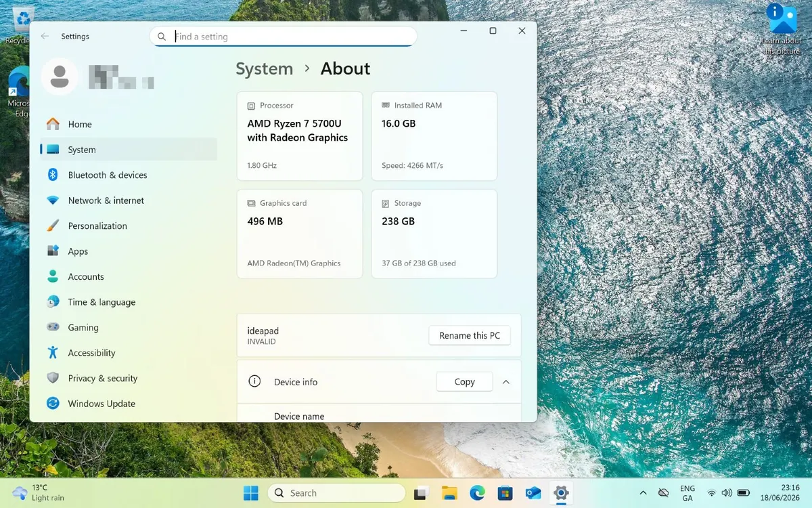The height and width of the screenshot is (508, 812).
Task: Select Windows Update in the sidebar
Action: pos(129,404)
